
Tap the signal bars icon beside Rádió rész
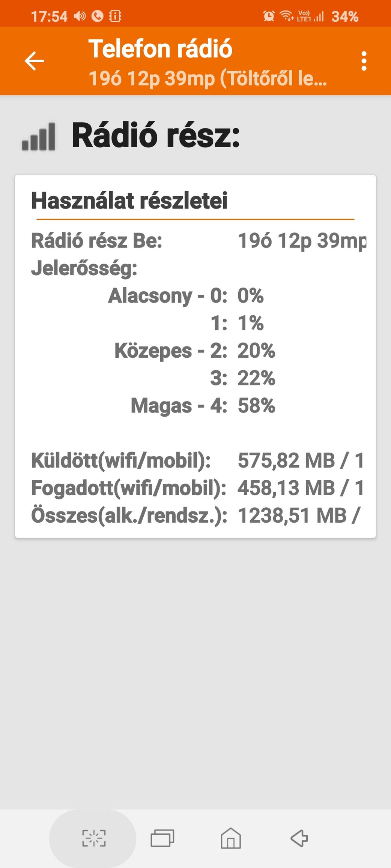38,137
